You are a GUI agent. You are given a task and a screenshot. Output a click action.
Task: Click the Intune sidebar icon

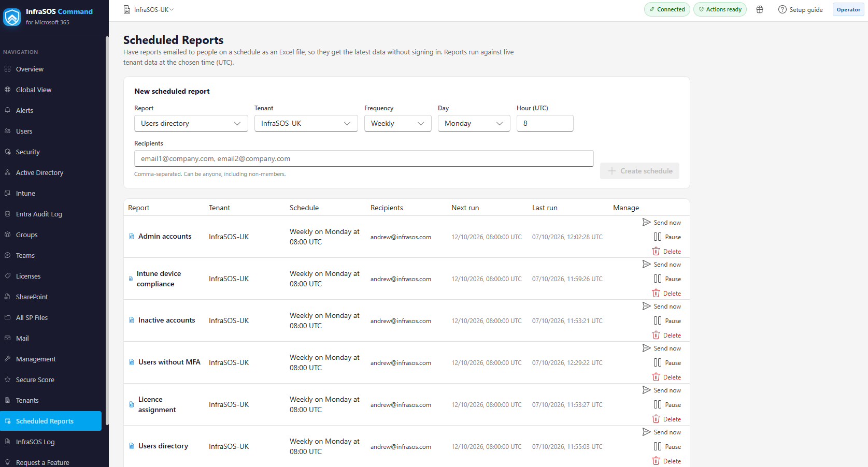(7, 193)
